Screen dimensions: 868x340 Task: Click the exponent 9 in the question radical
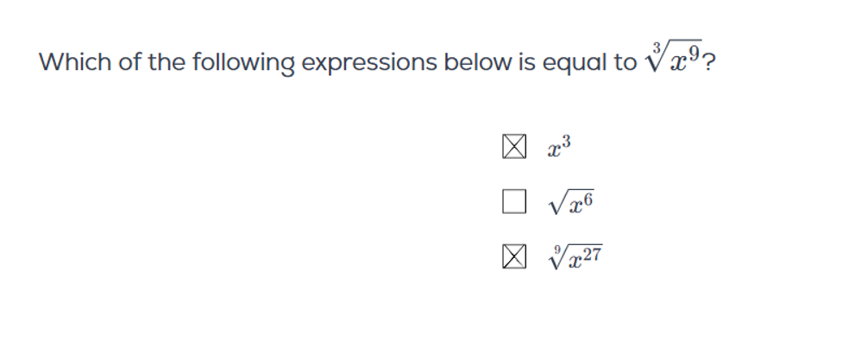694,50
